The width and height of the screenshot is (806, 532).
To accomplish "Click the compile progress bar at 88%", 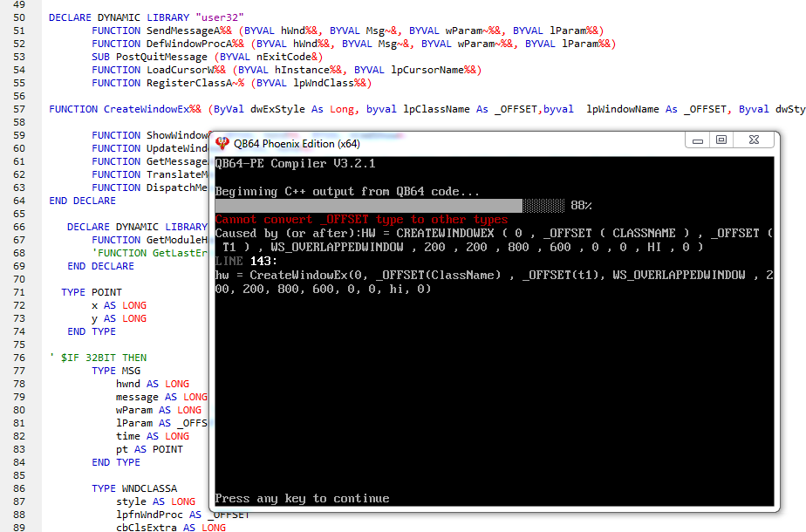I will tap(390, 206).
